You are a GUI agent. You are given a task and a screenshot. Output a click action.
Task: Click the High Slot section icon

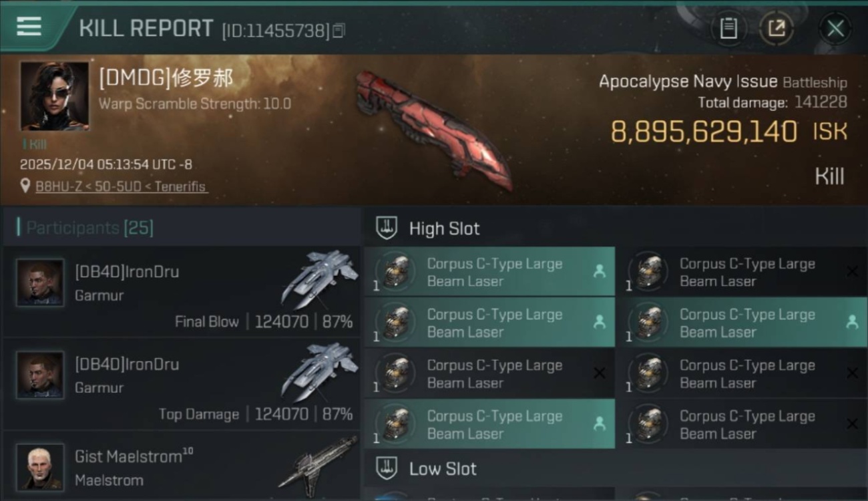point(387,228)
